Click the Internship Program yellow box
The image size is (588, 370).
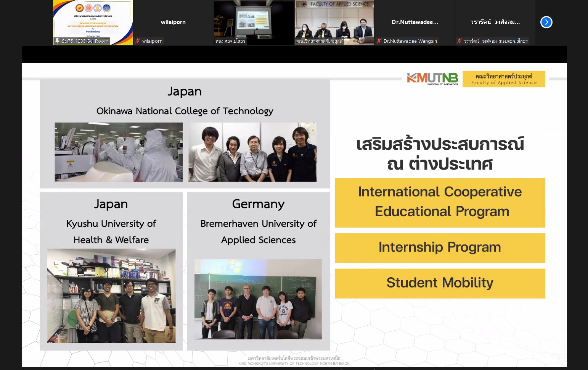[x=440, y=248]
